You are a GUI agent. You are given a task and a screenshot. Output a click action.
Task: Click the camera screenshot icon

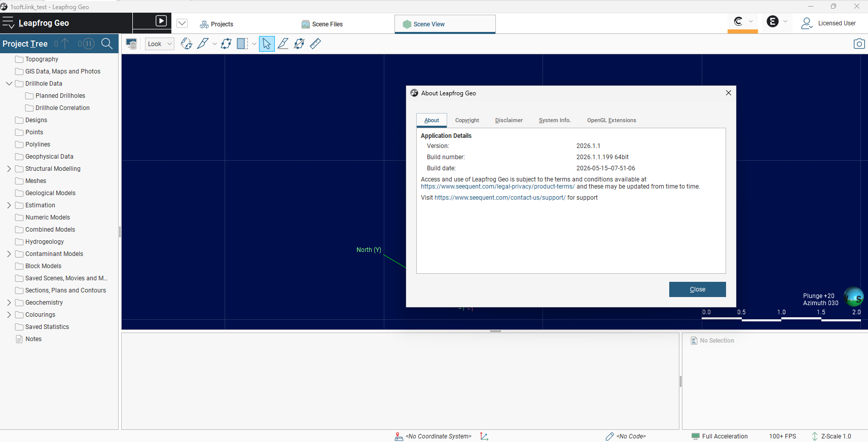tap(859, 44)
